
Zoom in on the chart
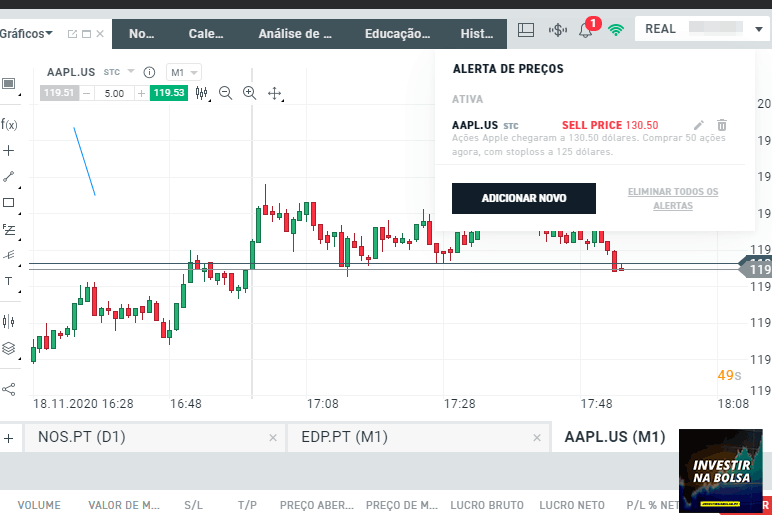point(250,93)
